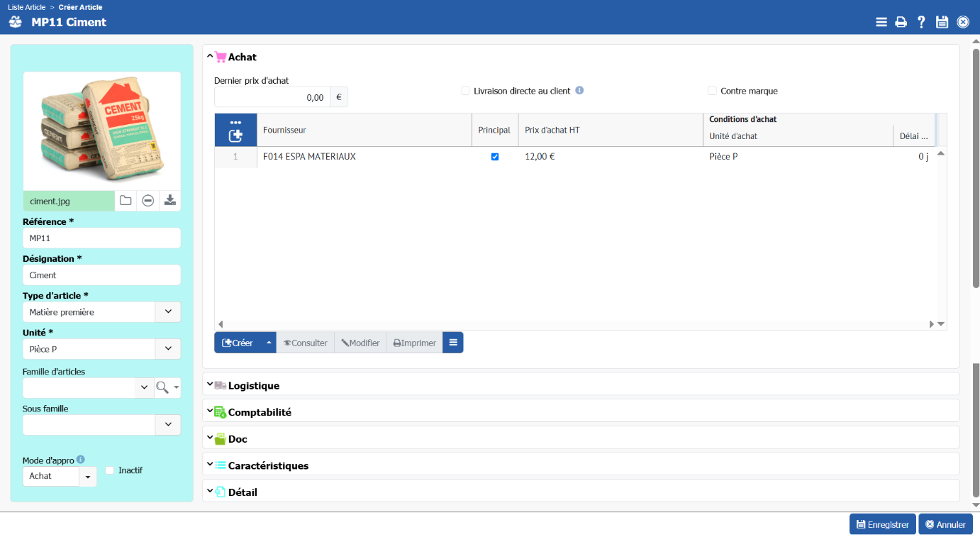Expand the Comptabilité section
The image size is (980, 537).
click(259, 412)
